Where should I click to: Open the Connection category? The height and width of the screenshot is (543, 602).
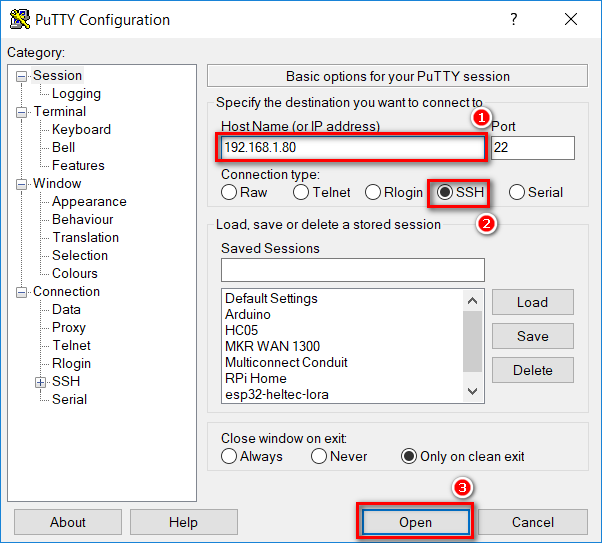tap(66, 291)
